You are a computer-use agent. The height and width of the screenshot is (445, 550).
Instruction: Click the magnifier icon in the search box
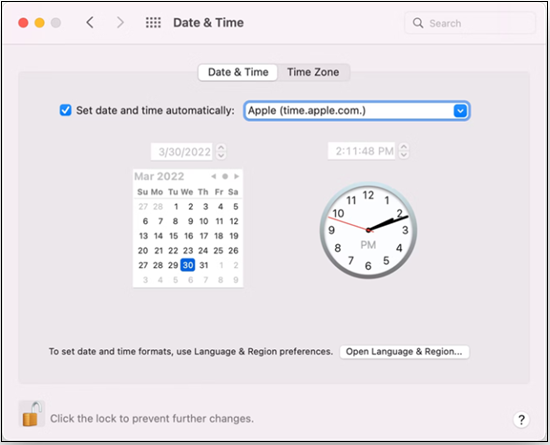(x=418, y=23)
